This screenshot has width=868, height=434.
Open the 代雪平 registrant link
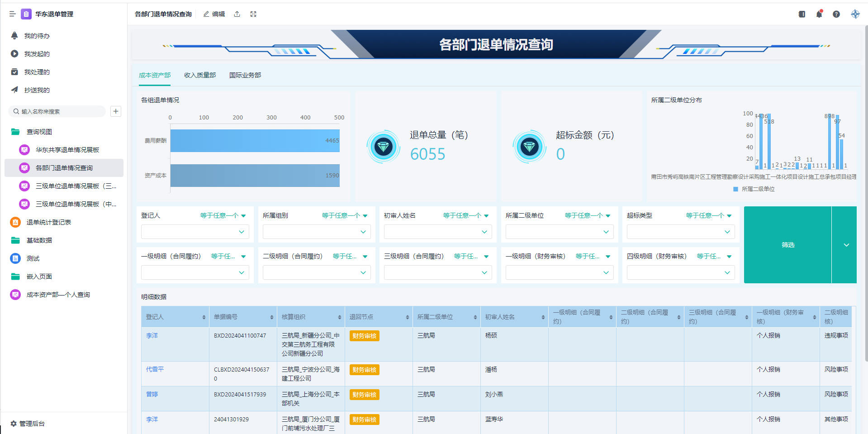click(155, 369)
